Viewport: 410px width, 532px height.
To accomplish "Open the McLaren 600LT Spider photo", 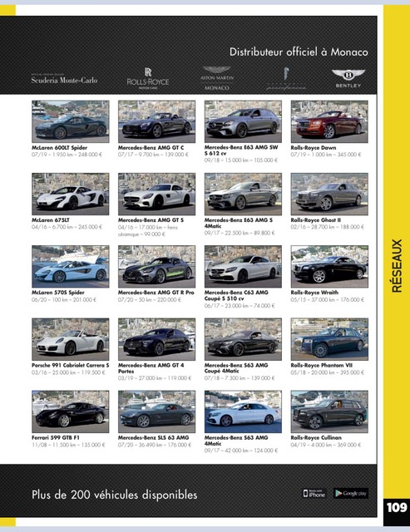I will coord(71,121).
